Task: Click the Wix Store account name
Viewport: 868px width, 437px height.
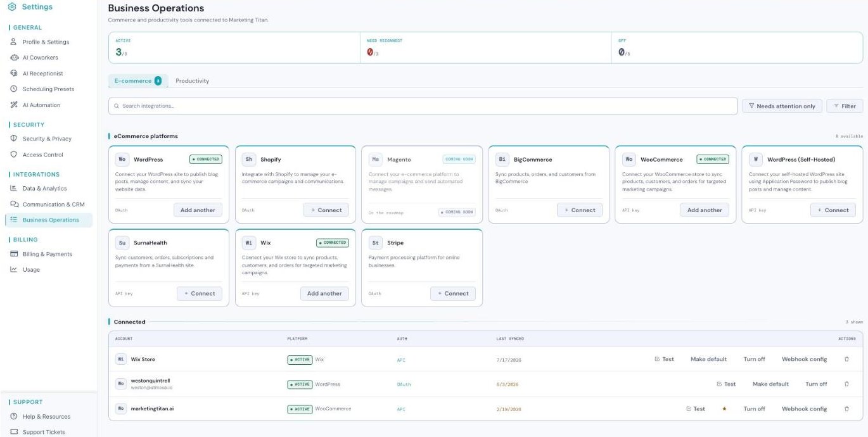Action: click(143, 359)
